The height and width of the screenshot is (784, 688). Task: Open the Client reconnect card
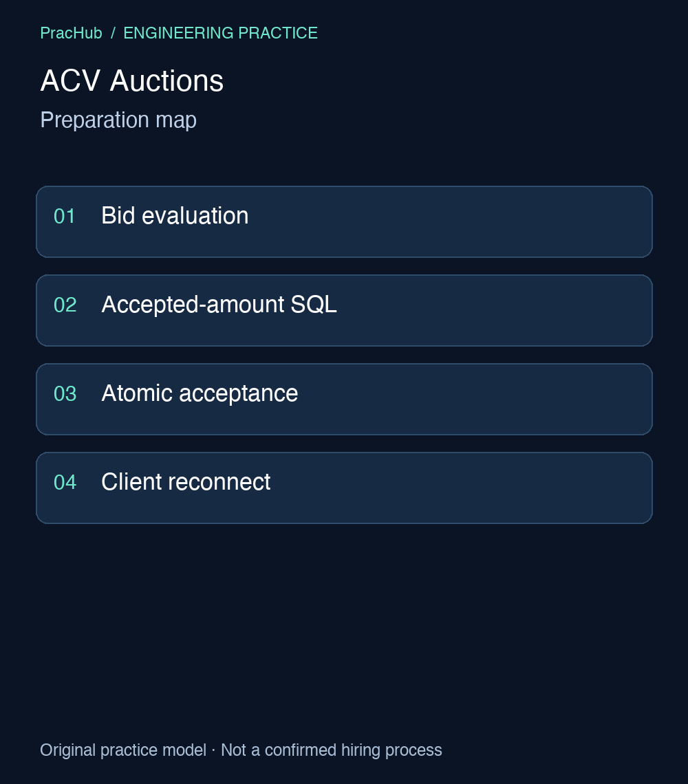point(344,488)
